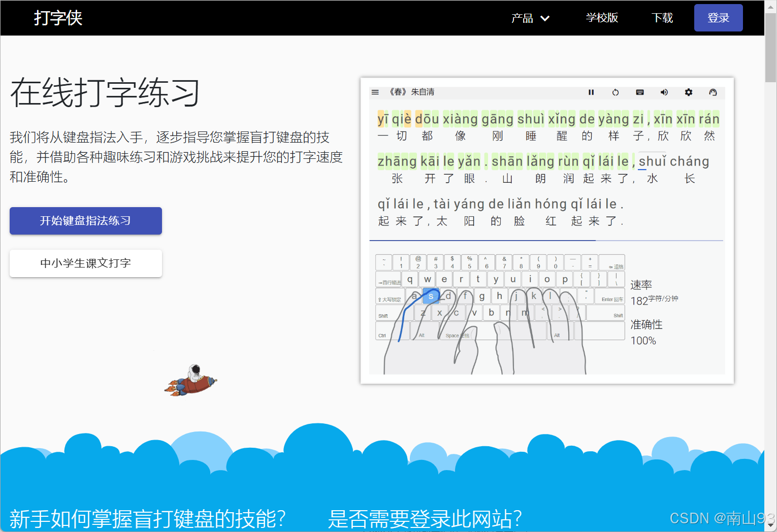
Task: Click the 《春》朱自清 article title
Action: pyautogui.click(x=412, y=92)
